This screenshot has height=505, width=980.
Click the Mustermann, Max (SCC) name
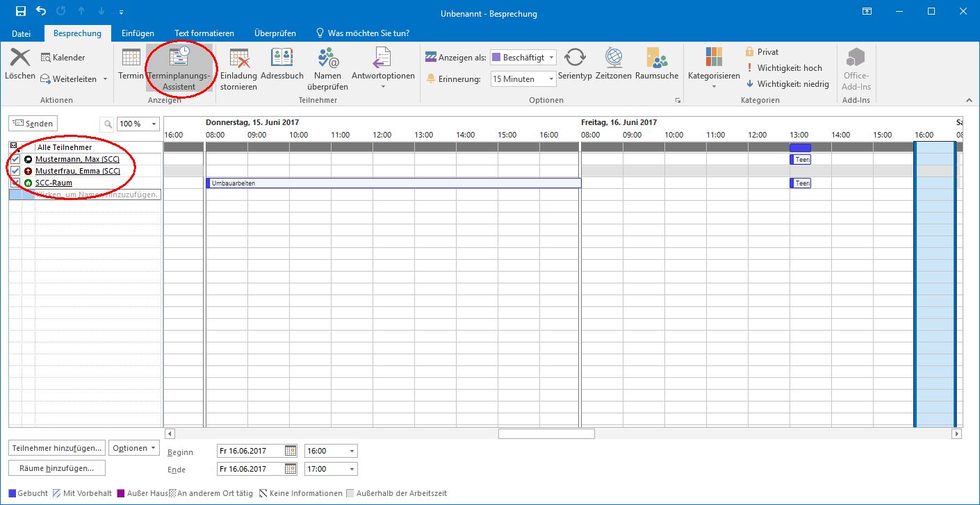[78, 159]
